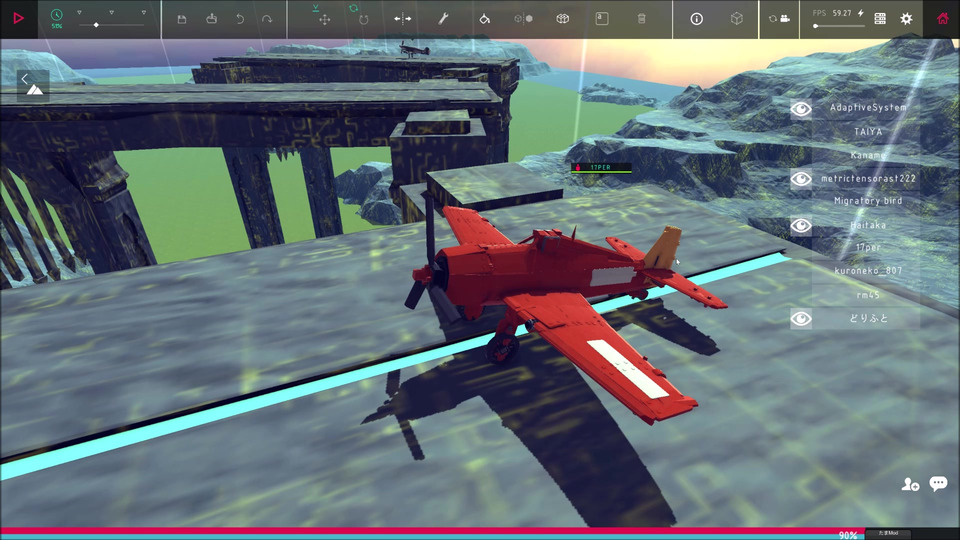This screenshot has height=540, width=960.
Task: Click the save machine floppy icon
Action: [x=182, y=19]
